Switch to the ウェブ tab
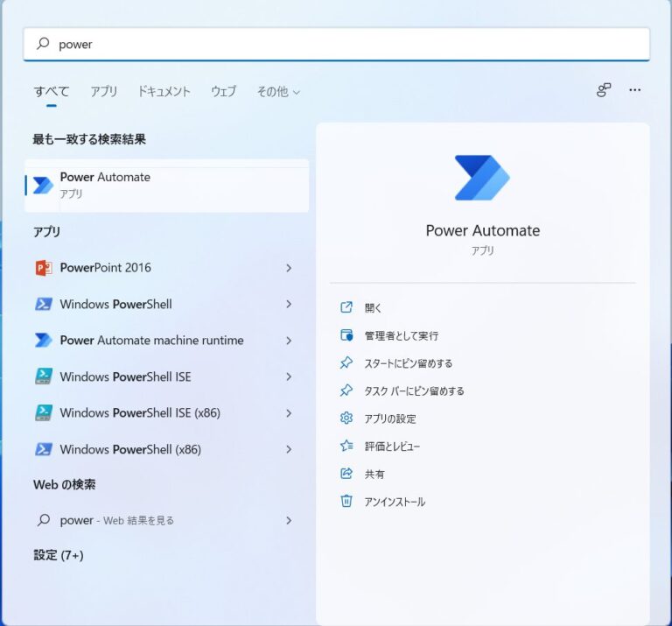 point(223,91)
